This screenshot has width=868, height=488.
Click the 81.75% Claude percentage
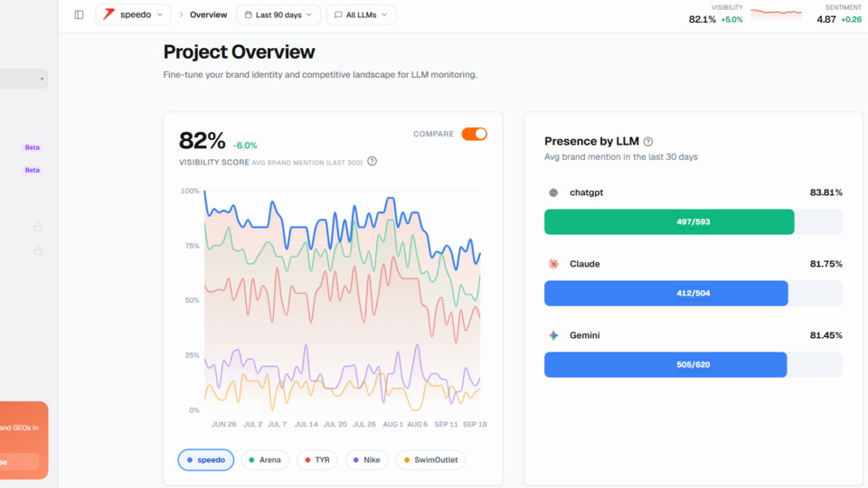point(826,264)
